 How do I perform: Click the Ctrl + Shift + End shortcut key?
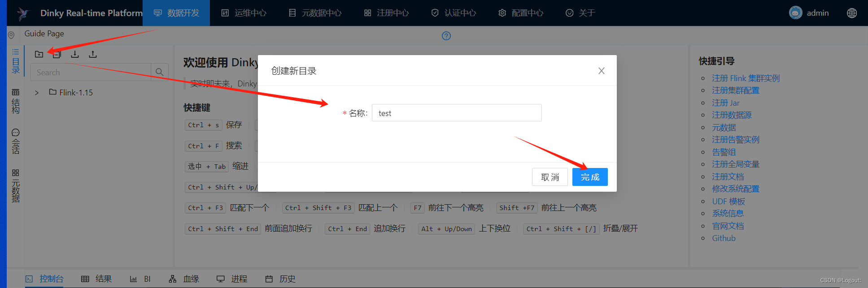223,229
